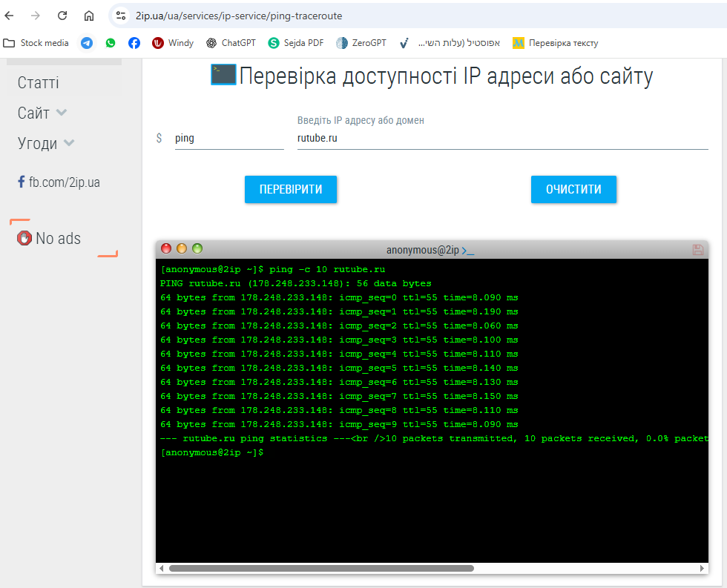Save terminal output with floppy icon
Viewport: 727px width, 588px height.
pyautogui.click(x=698, y=250)
